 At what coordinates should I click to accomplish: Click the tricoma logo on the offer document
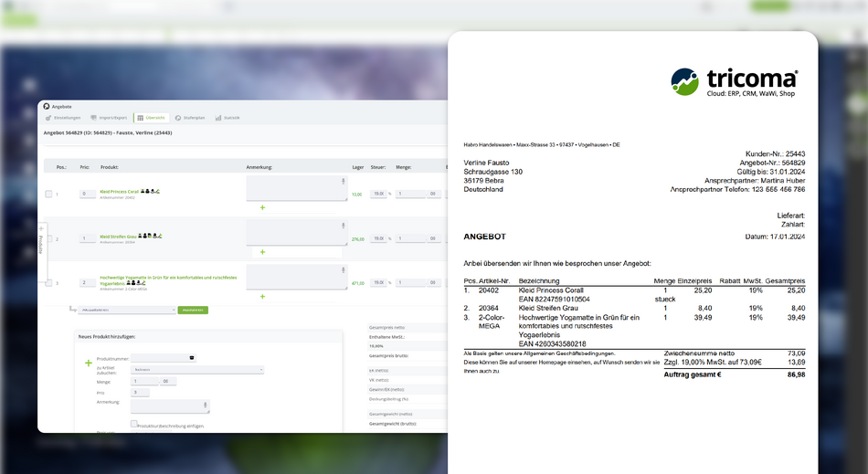734,82
